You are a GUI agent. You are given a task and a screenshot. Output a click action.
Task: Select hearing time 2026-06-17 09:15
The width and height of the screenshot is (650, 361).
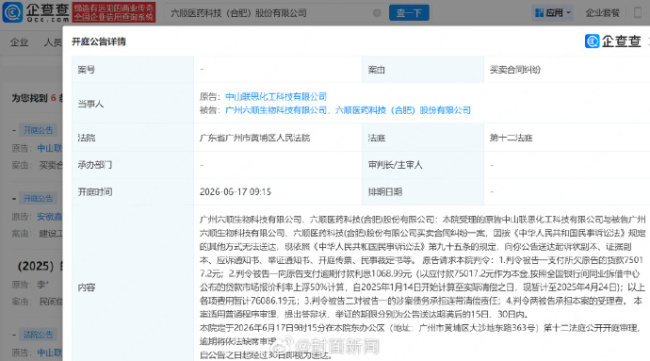click(235, 192)
